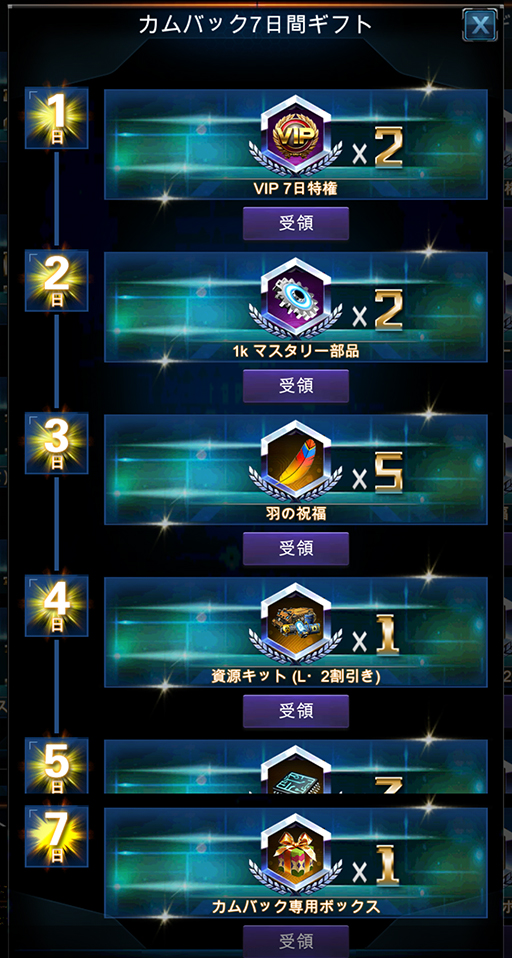Select the Day 2 badge
This screenshot has height=958, width=512.
click(x=56, y=280)
